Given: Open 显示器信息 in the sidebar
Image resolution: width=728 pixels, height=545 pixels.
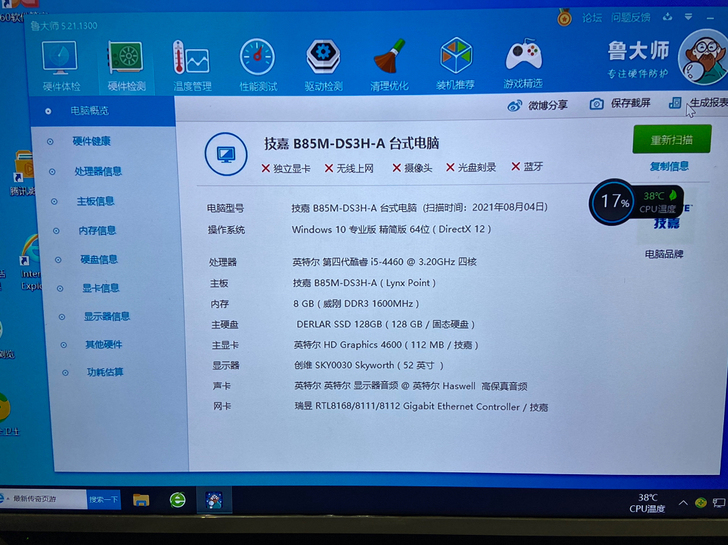Looking at the screenshot, I should [x=106, y=317].
